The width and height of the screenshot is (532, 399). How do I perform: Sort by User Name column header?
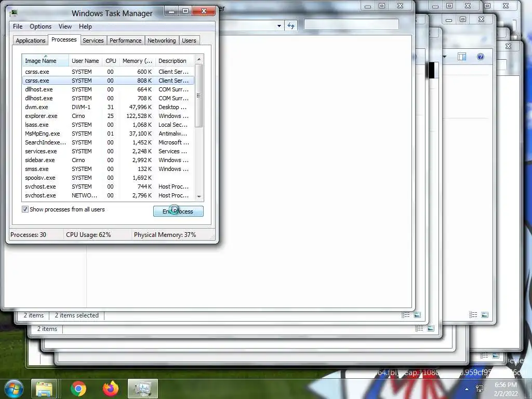(85, 61)
